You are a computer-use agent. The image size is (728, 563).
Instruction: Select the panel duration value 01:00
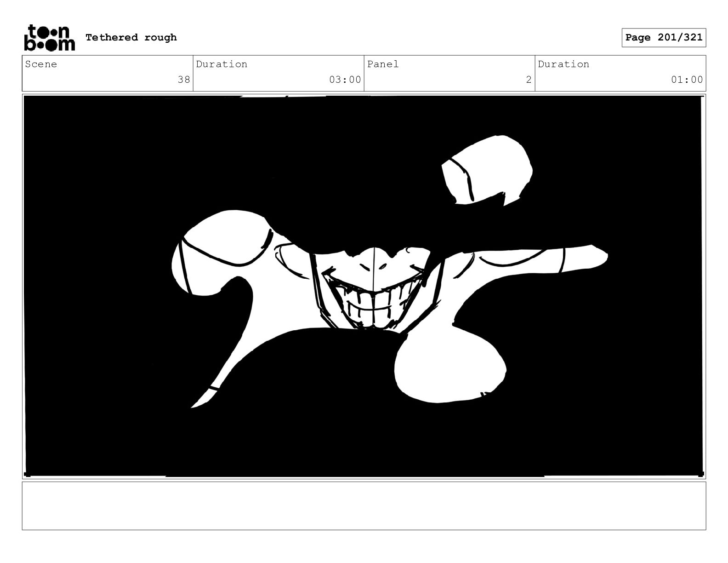pos(687,80)
